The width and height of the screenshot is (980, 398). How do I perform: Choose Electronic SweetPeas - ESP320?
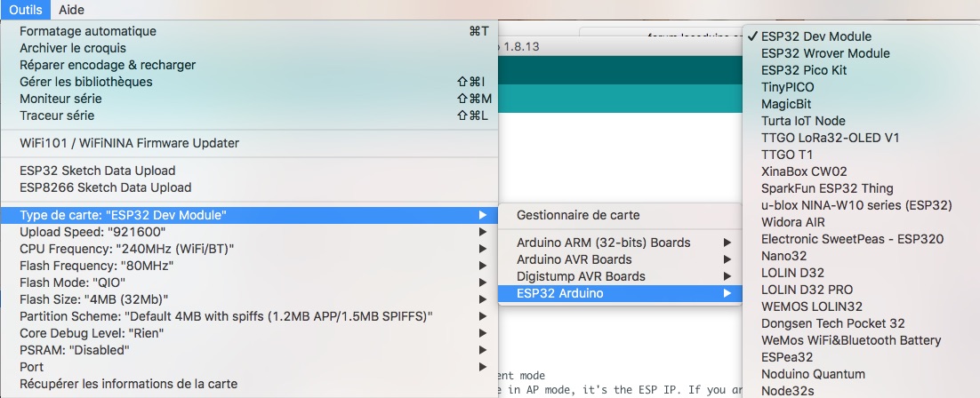(861, 239)
